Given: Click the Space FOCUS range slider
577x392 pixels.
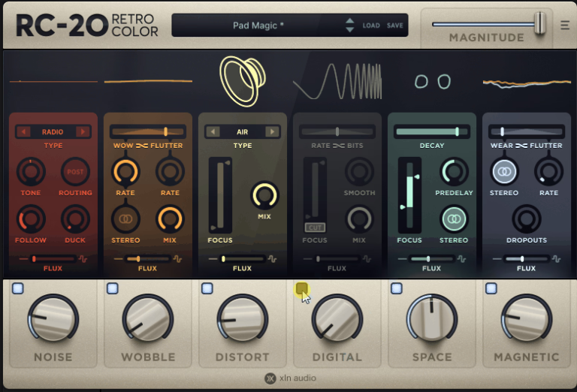Looking at the screenshot, I should pos(410,195).
